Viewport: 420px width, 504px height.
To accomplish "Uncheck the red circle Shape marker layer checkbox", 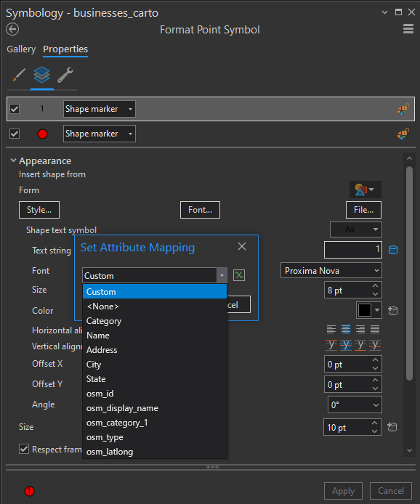I will [x=15, y=134].
